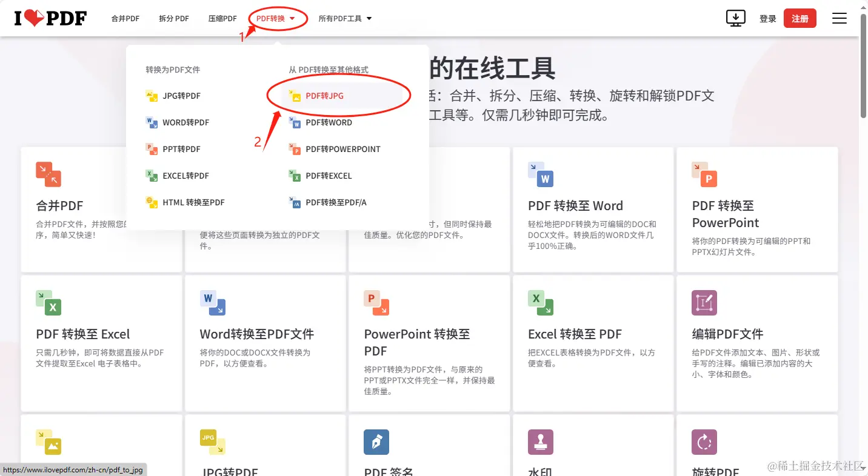The image size is (868, 476).
Task: Click the PDF 转换至 Word card icon
Action: pos(541,174)
